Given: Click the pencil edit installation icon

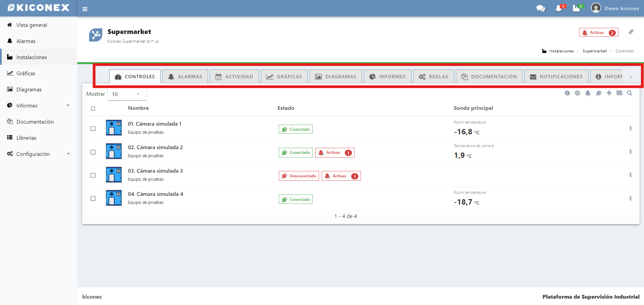Looking at the screenshot, I should coord(631,32).
